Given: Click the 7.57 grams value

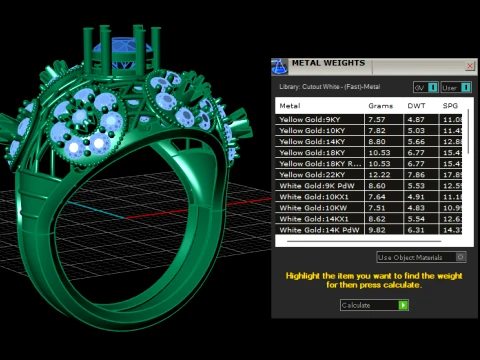Looking at the screenshot, I should click(377, 120).
